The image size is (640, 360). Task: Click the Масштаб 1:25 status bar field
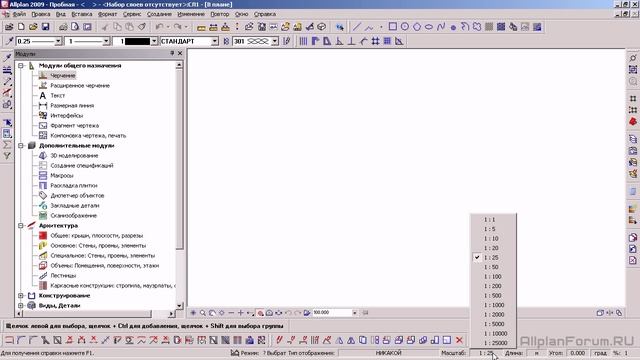coord(486,353)
